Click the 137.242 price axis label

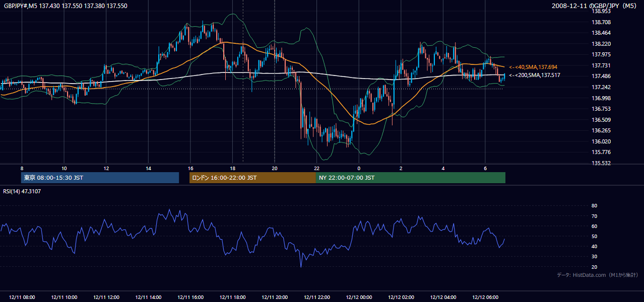pos(601,87)
